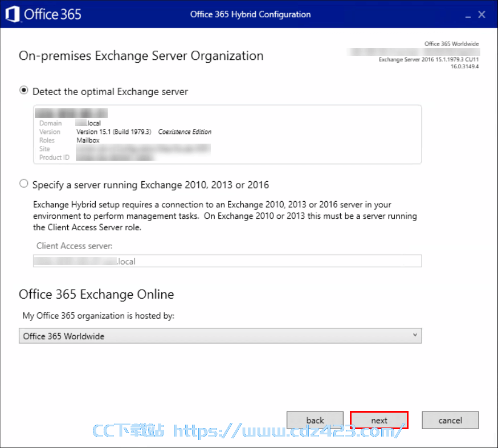The image size is (498, 448).
Task: Click the Exchange Server 2016 15.1.1979.3 CU11 text
Action: pyautogui.click(x=428, y=59)
